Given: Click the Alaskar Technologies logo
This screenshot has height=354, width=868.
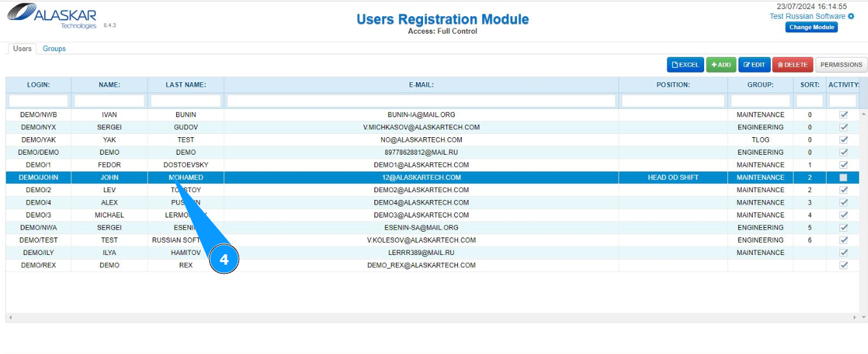Looking at the screenshot, I should click(x=52, y=16).
